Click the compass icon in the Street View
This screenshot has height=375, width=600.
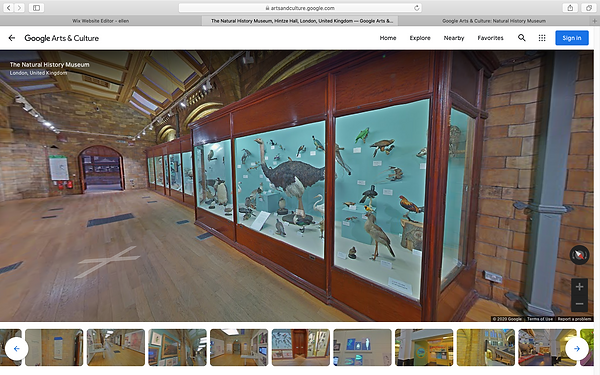pos(579,255)
